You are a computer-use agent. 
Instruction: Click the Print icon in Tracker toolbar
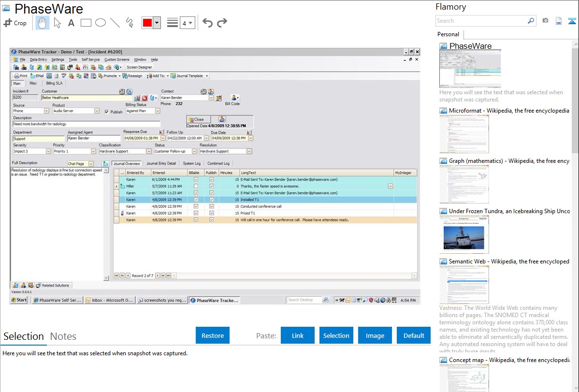[x=21, y=76]
